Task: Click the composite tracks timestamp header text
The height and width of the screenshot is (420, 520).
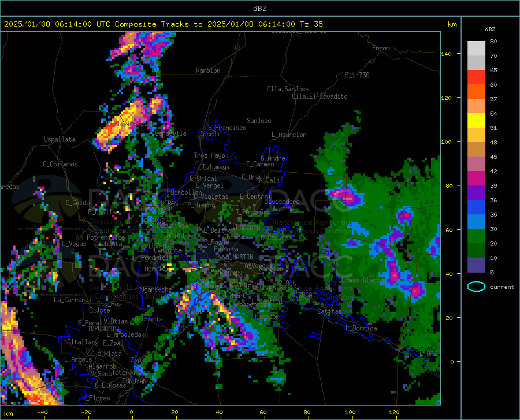Action: pyautogui.click(x=163, y=24)
